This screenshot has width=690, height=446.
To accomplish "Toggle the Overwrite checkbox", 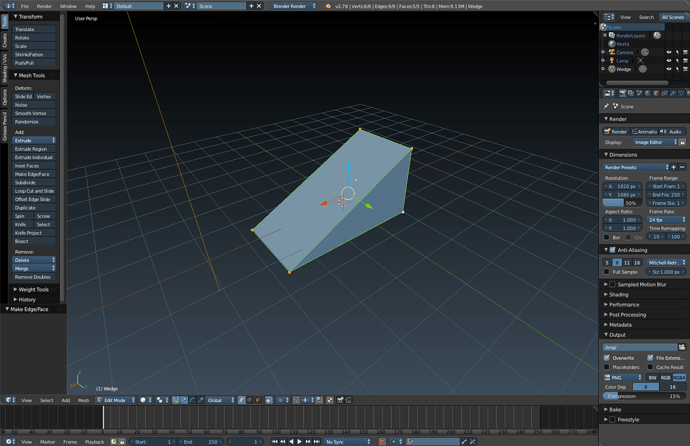I will pos(607,358).
